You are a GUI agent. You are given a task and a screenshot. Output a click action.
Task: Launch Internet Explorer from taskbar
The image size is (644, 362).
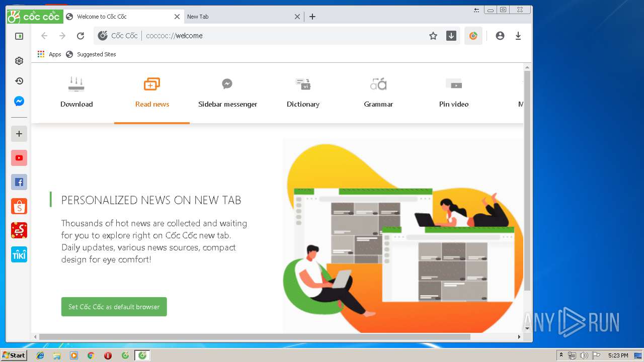point(40,355)
